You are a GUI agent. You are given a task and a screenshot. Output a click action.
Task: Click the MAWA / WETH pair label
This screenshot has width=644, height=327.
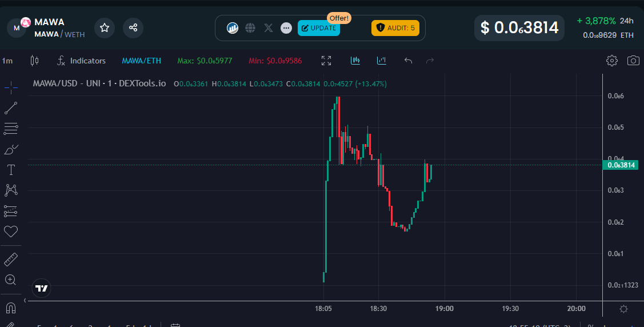pyautogui.click(x=59, y=34)
